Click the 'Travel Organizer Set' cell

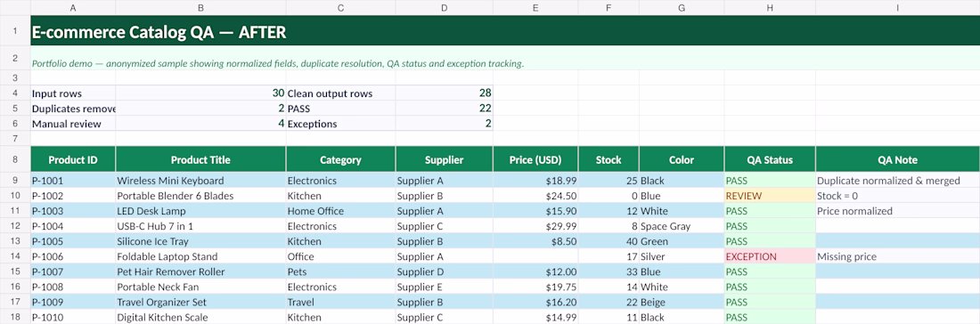[x=200, y=302]
